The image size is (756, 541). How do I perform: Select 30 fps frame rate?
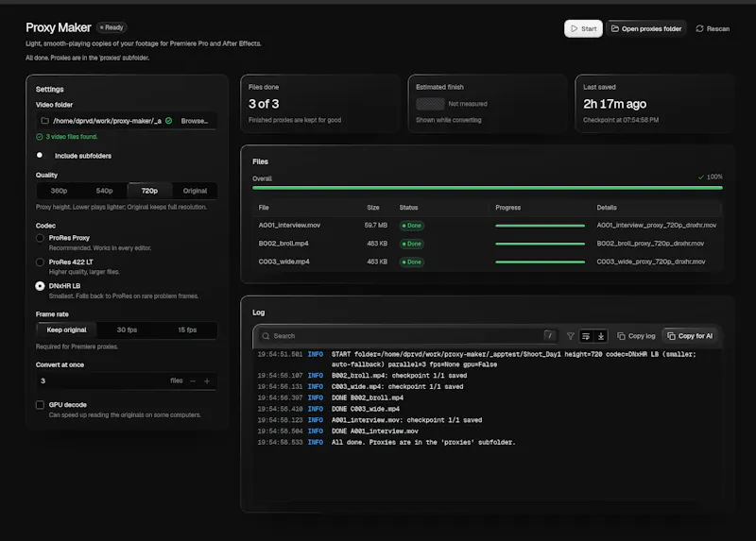[127, 330]
